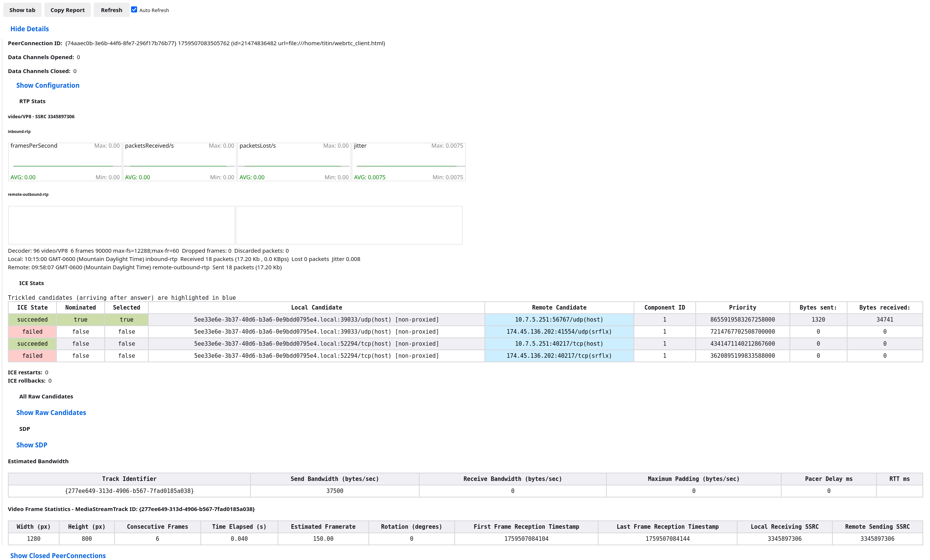Click the Remote Candidate column header
Screen dimensions: 930x560
pos(559,308)
